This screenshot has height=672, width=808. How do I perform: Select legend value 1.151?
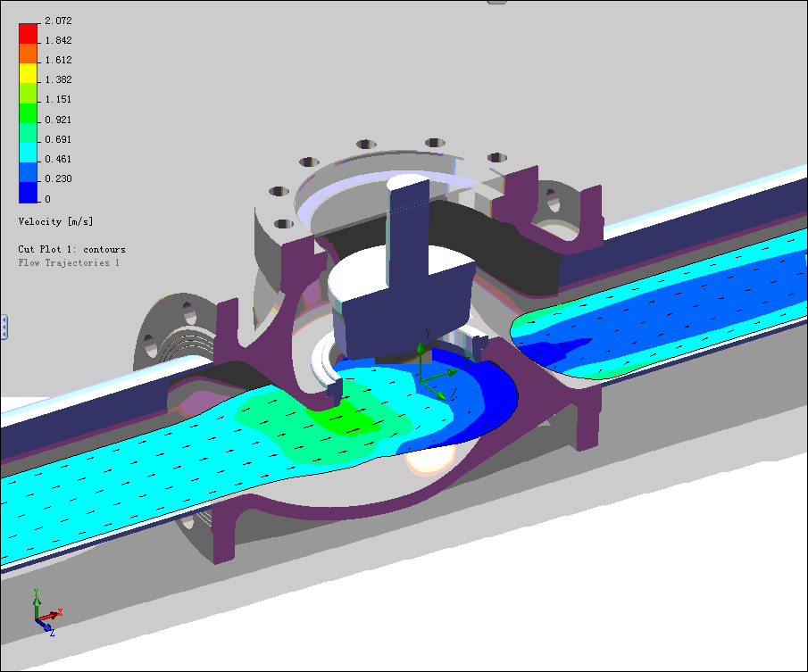point(58,99)
